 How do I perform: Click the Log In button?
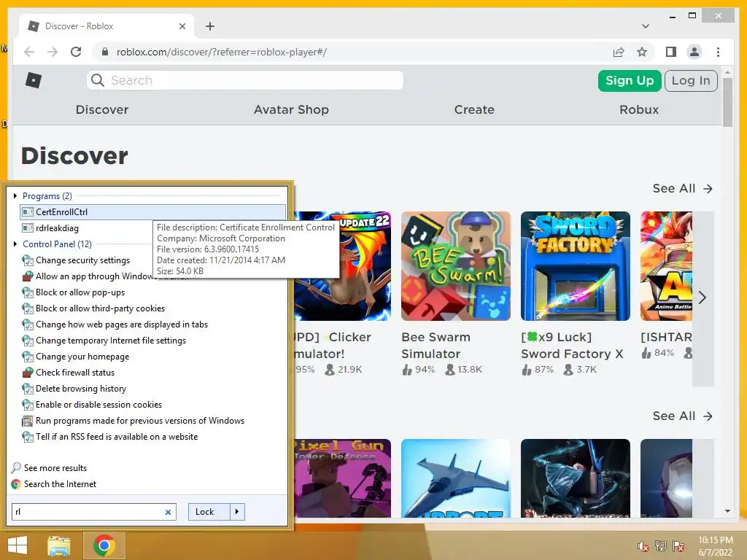pos(691,80)
